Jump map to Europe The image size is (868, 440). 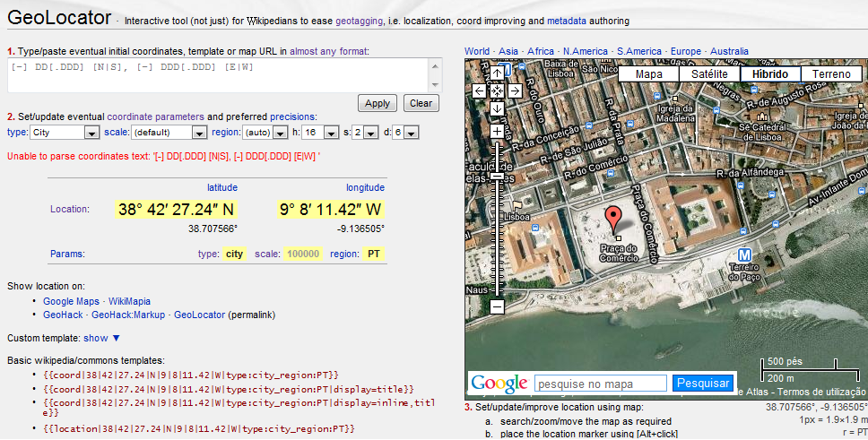coord(686,51)
